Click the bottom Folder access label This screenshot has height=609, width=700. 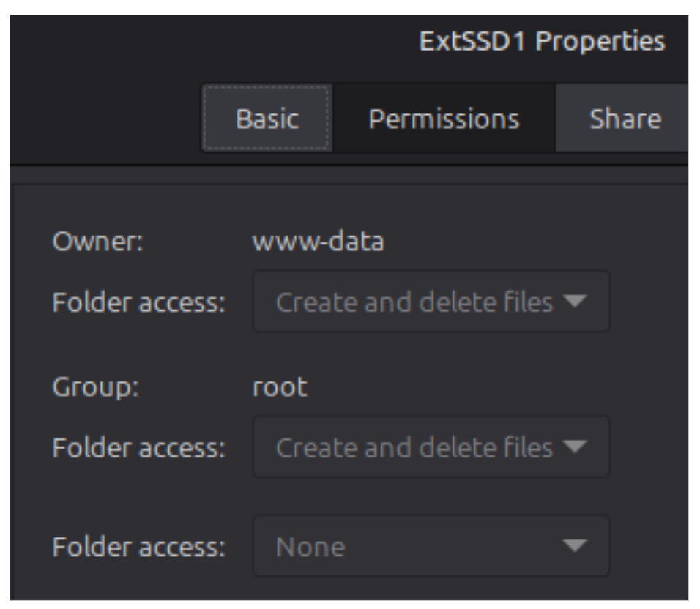(x=138, y=546)
